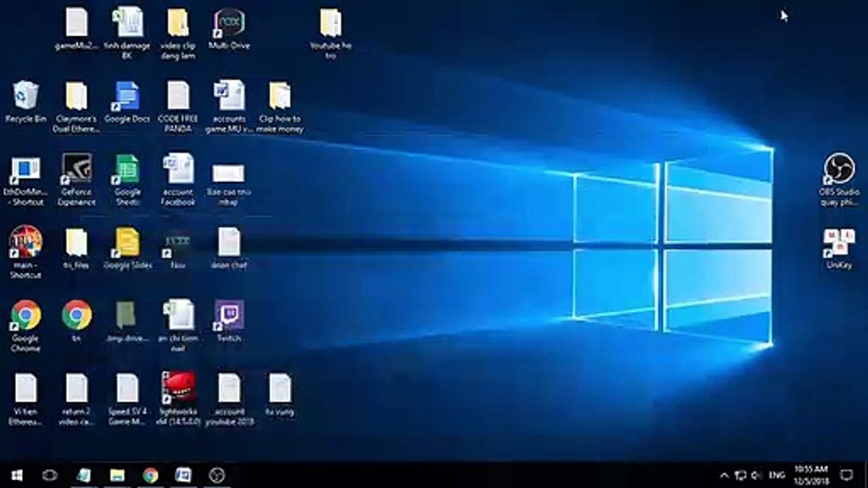Open the network tray icon
Screen dimensions: 868x488
pos(740,476)
